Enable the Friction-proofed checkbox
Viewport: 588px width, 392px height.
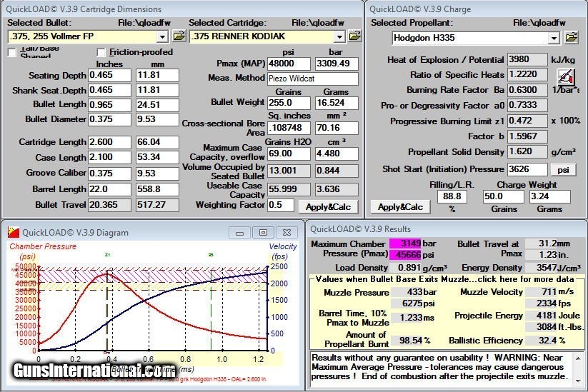click(x=101, y=52)
